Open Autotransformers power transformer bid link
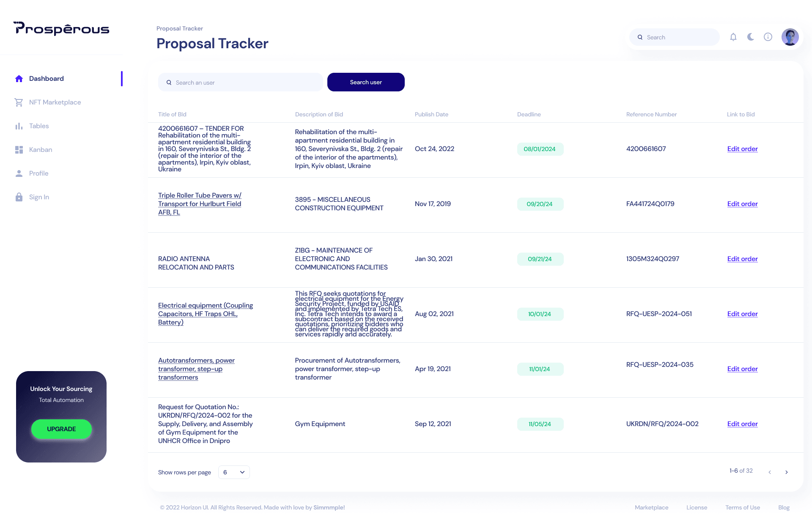The image size is (812, 523). pyautogui.click(x=742, y=369)
